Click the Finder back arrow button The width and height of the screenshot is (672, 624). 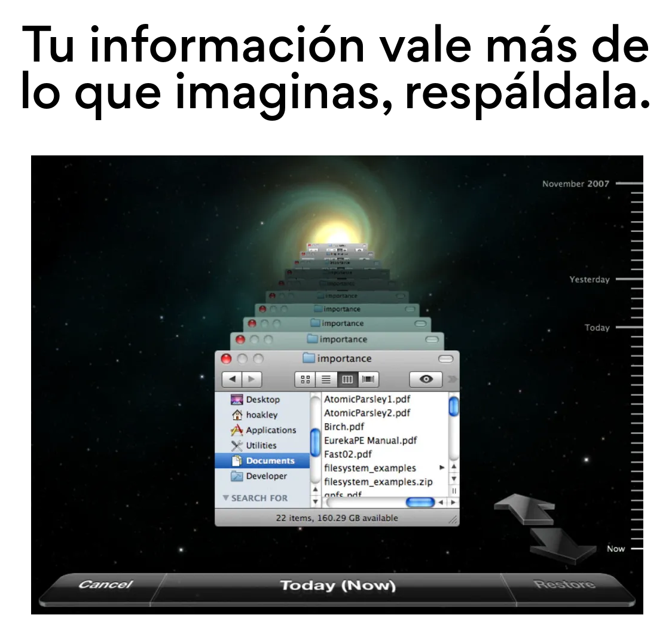pyautogui.click(x=232, y=379)
